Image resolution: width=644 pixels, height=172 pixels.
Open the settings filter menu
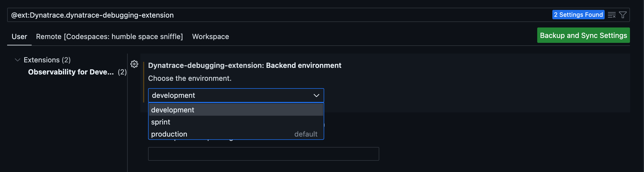623,15
